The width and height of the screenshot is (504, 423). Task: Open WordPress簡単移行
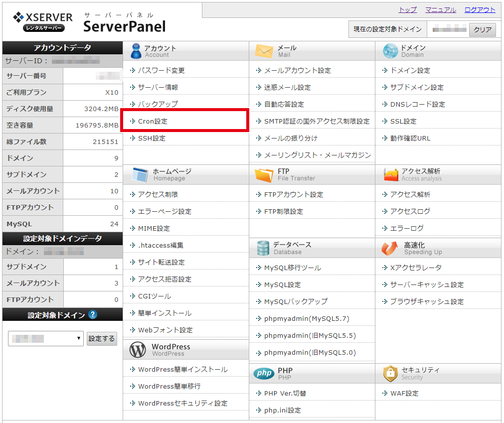[x=169, y=386]
